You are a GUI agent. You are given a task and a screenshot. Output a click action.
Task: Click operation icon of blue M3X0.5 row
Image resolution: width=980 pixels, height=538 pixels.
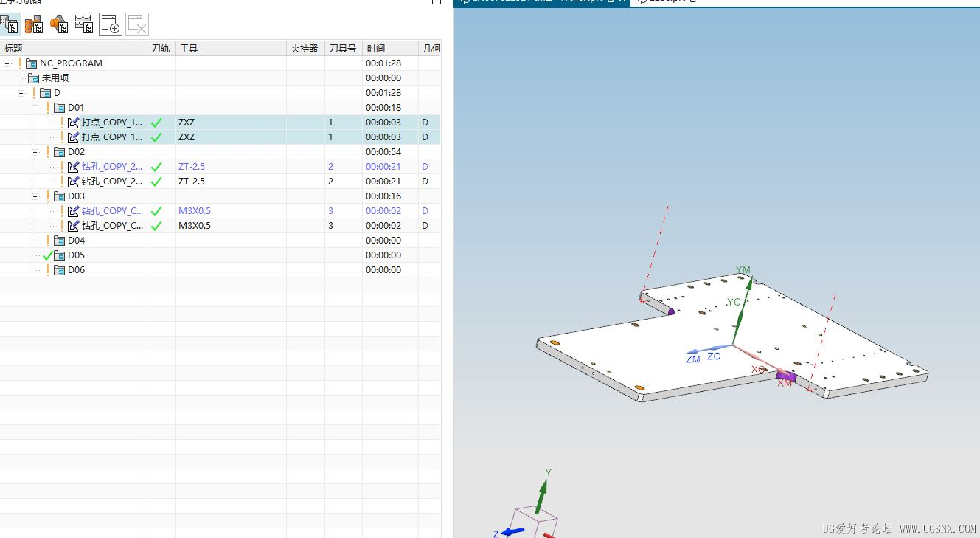[74, 211]
